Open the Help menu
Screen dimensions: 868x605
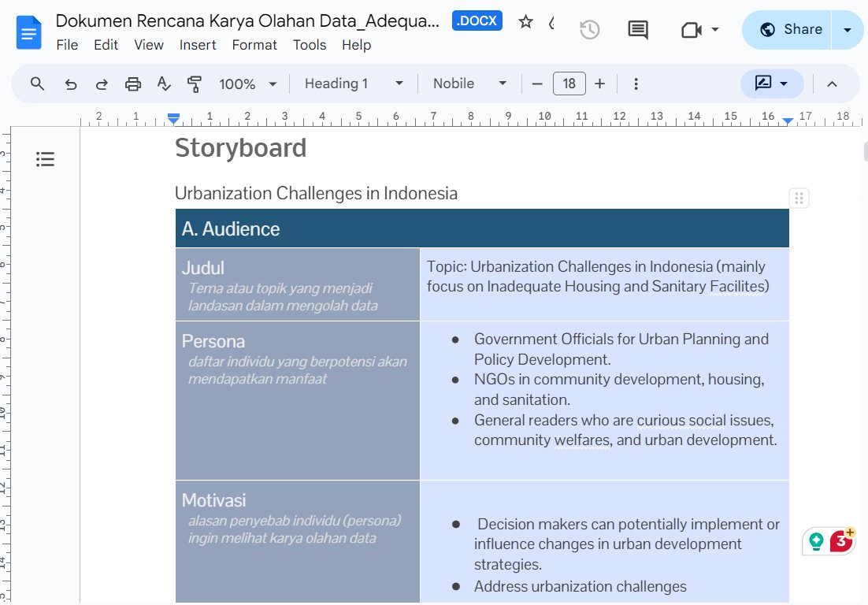(x=356, y=45)
